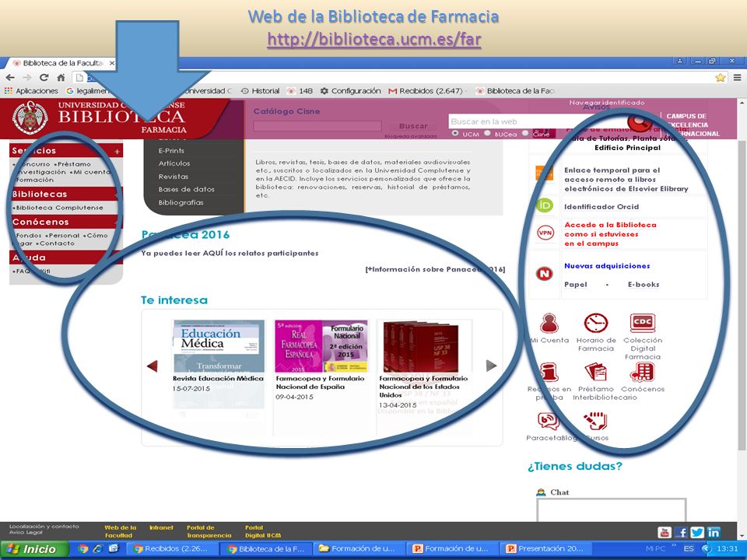The width and height of the screenshot is (747, 560).
Task: Click the browser Back arrow
Action: pos(10,77)
